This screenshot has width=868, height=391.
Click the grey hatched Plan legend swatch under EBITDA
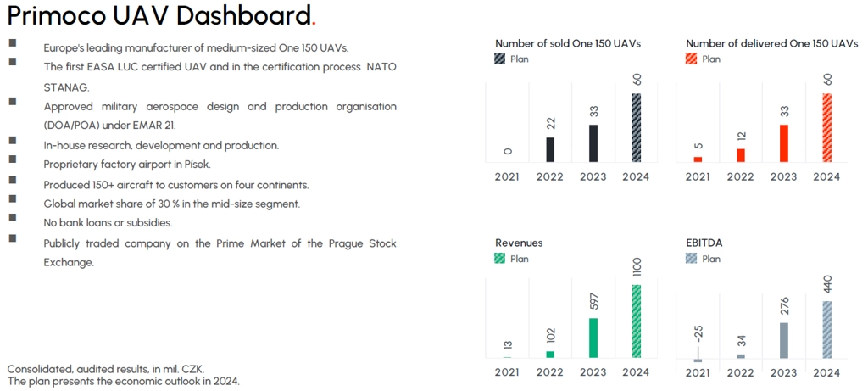pos(692,259)
